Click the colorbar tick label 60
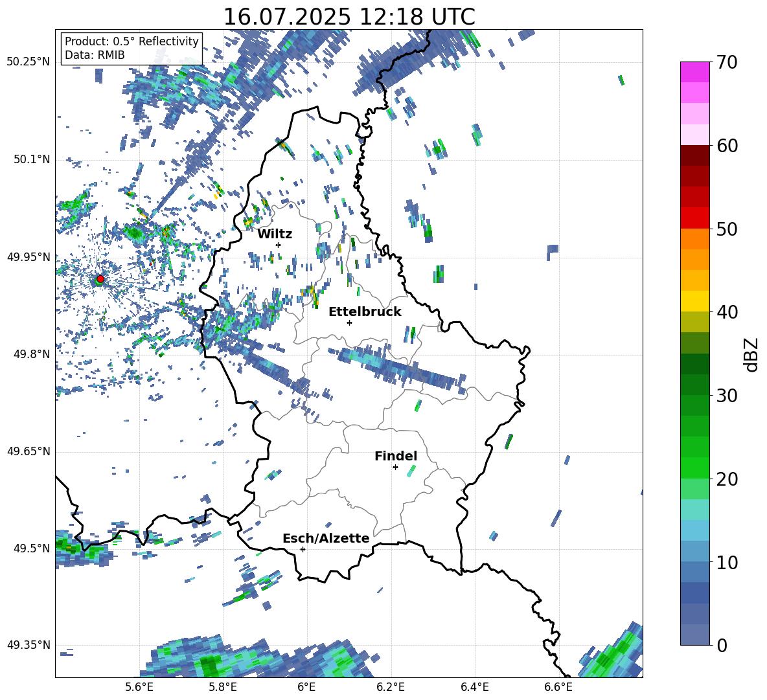The height and width of the screenshot is (700, 767). click(x=727, y=146)
